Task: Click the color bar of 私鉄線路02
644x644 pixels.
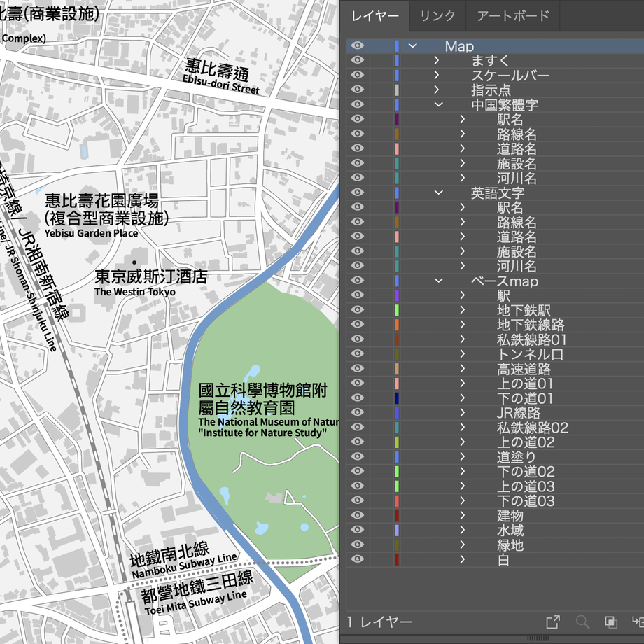Action: (x=397, y=428)
